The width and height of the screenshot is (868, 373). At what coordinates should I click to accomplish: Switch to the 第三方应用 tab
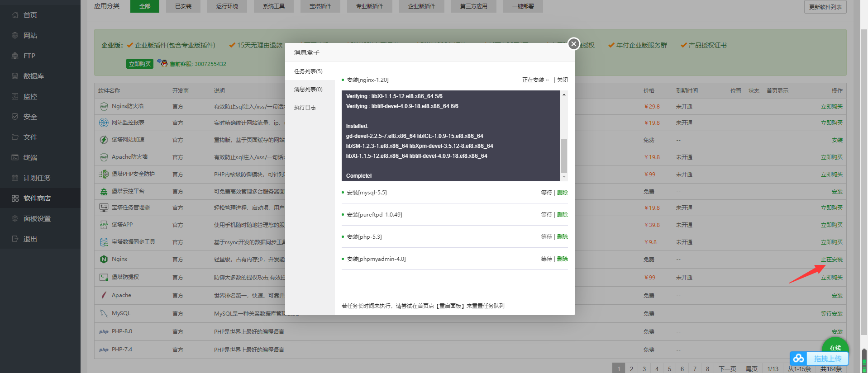(474, 6)
